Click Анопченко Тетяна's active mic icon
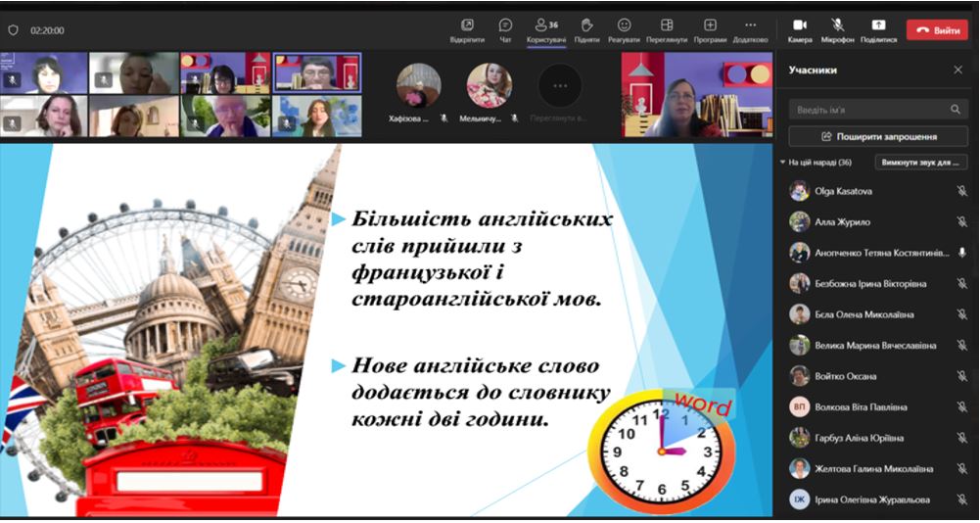 (961, 252)
